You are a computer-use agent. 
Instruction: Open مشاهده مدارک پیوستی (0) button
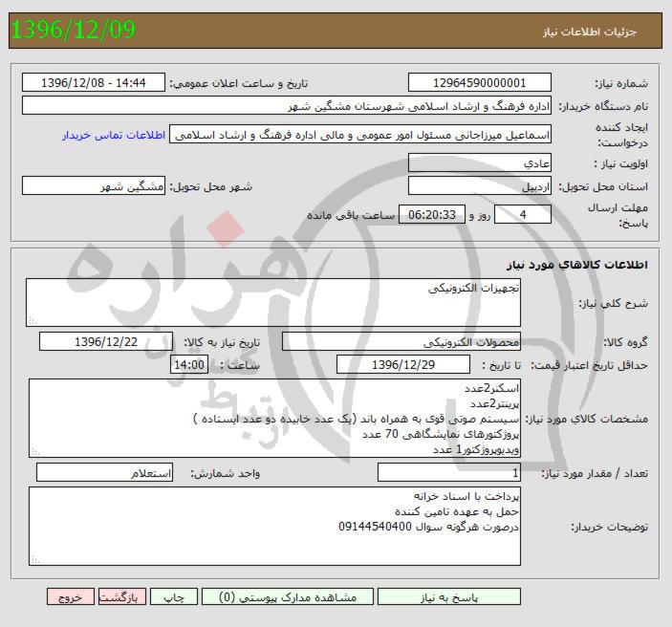point(288,597)
